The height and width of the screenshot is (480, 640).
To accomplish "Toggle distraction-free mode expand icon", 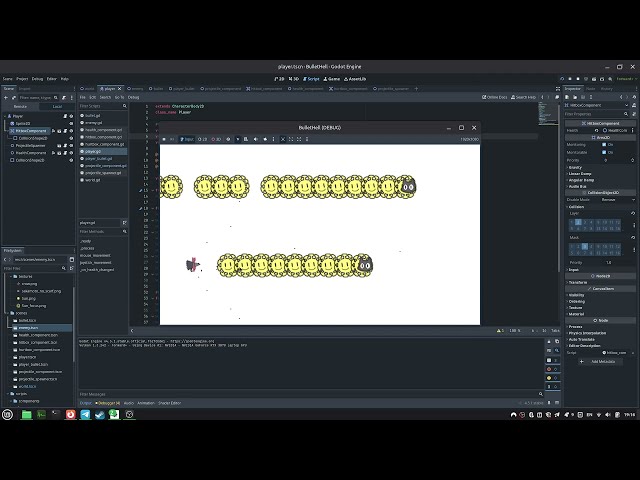I will (558, 89).
